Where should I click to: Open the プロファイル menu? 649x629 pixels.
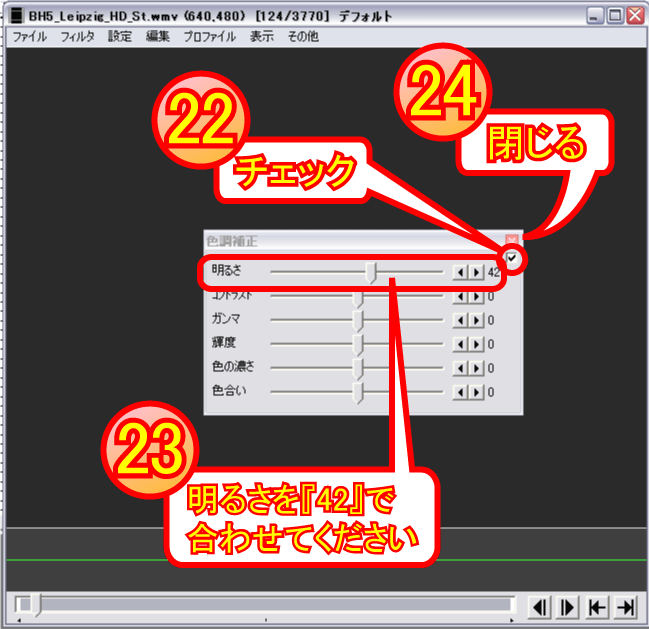point(210,36)
